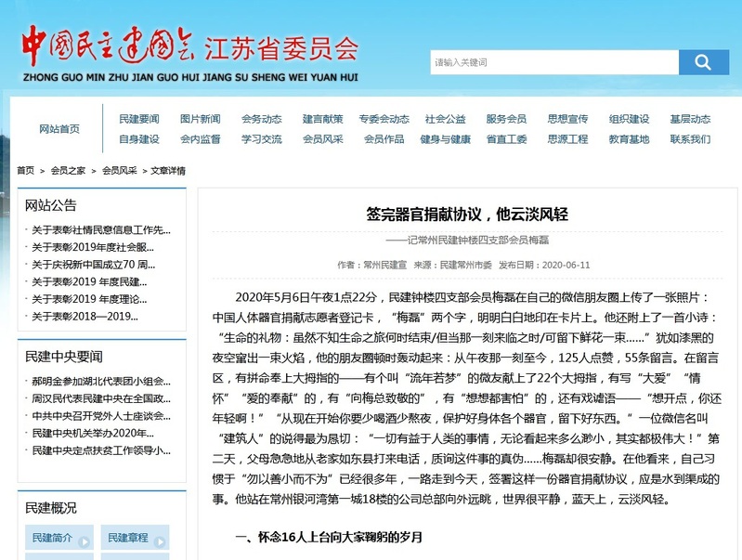Screen dimensions: 742x560
Task: Open notice 关于庆祝新中国成立70 周...
Action: pos(93,264)
